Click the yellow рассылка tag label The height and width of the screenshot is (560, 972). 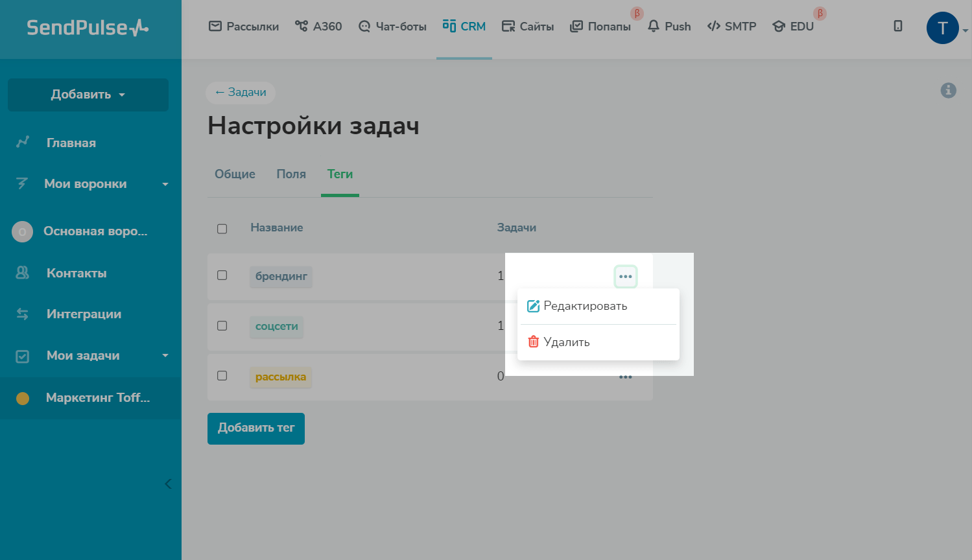click(280, 377)
